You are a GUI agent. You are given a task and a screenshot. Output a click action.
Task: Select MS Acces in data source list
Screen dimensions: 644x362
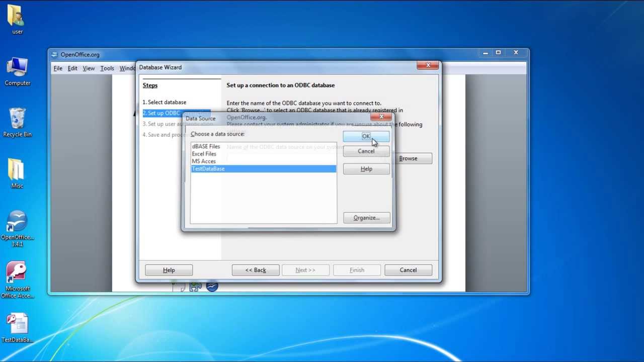(263, 161)
